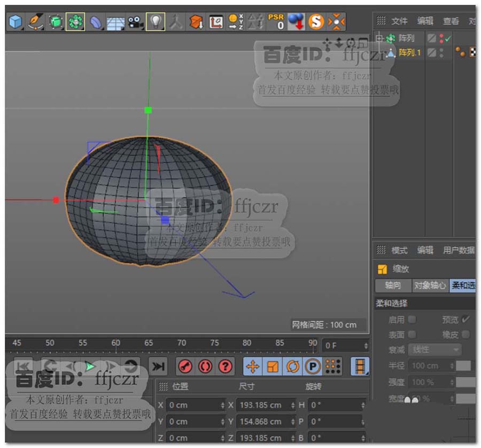Open the 衰减 falloff dropdown
Image resolution: width=481 pixels, height=448 pixels.
tap(435, 350)
